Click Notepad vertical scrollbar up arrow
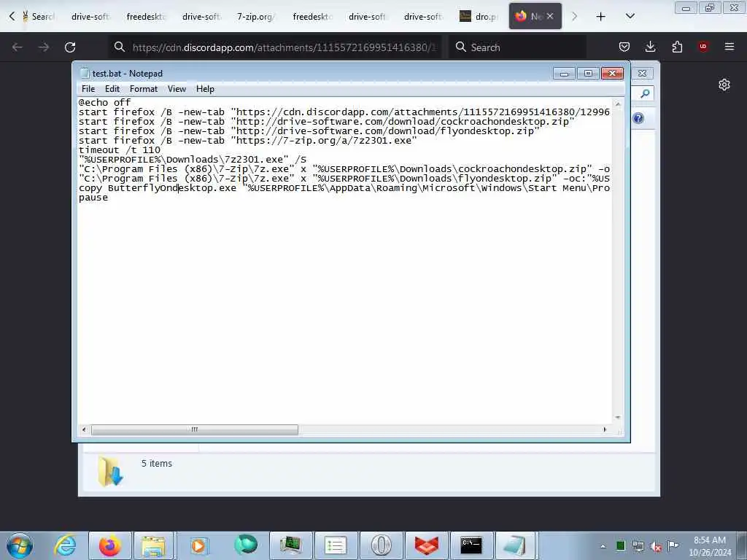This screenshot has width=747, height=560. (x=617, y=104)
